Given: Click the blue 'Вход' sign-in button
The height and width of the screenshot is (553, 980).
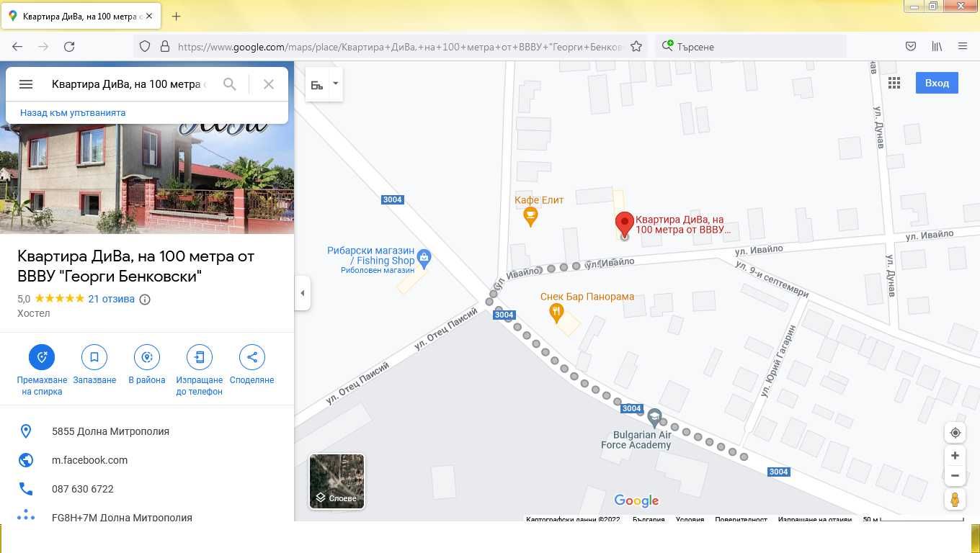Looking at the screenshot, I should click(x=937, y=83).
